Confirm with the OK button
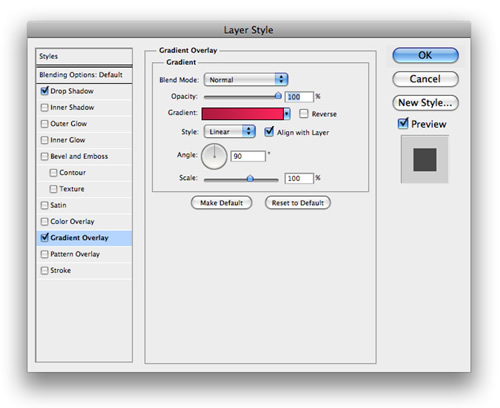Image resolution: width=500 pixels, height=408 pixels. (425, 55)
